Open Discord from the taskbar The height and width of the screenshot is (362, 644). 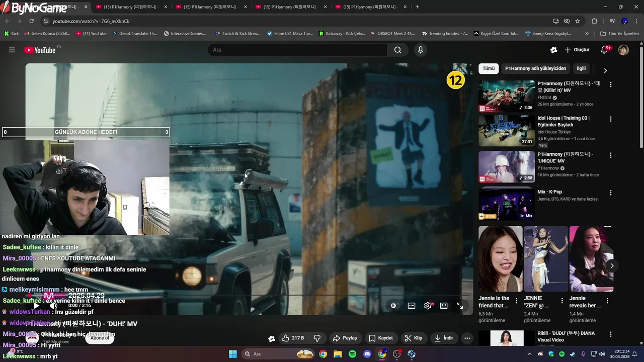coord(367,354)
